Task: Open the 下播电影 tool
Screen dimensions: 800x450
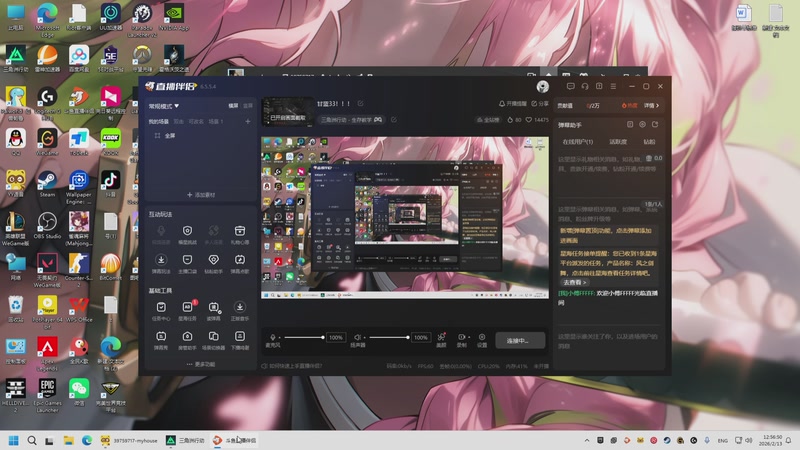Action: tap(240, 340)
